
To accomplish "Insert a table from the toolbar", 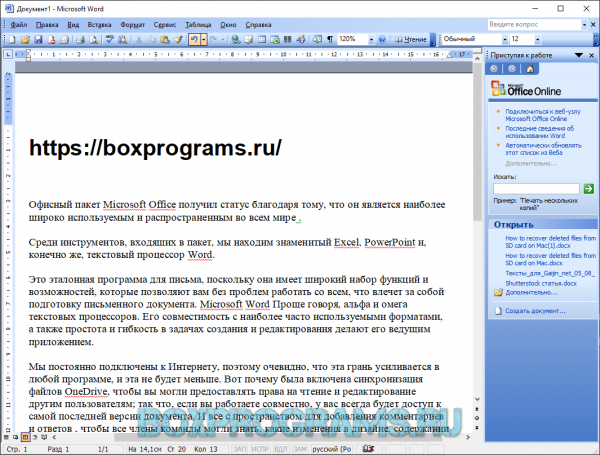I will [x=262, y=39].
